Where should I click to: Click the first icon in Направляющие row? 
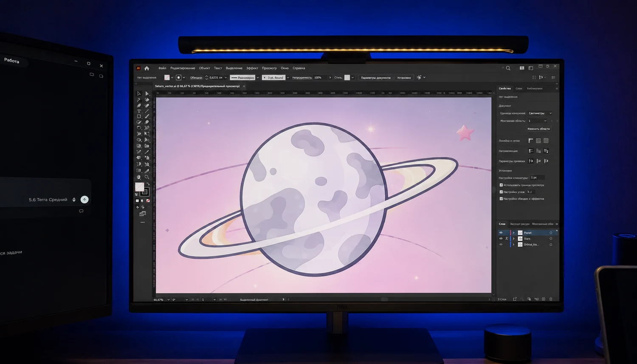click(x=531, y=151)
